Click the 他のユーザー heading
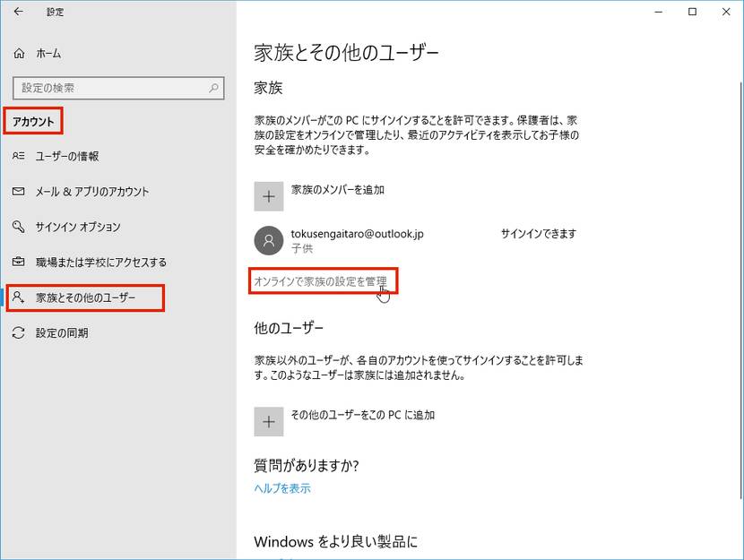The image size is (744, 560). point(289,328)
